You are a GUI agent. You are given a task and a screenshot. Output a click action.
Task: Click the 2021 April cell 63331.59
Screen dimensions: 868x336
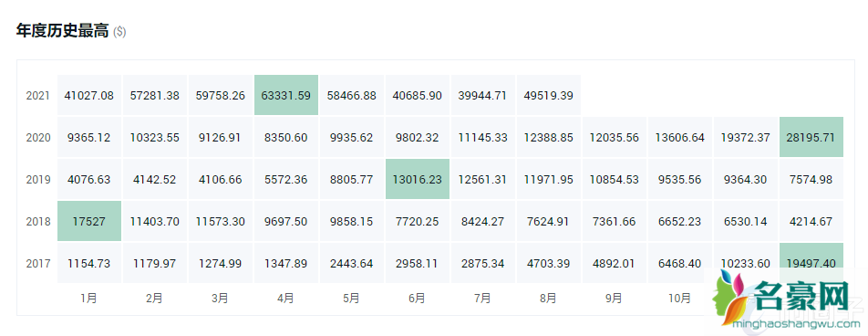pos(285,95)
